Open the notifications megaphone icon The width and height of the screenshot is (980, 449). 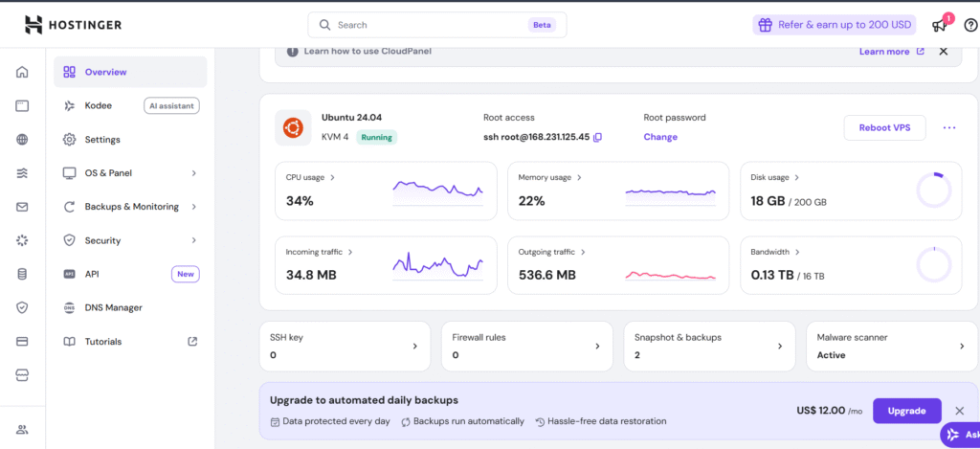click(939, 26)
